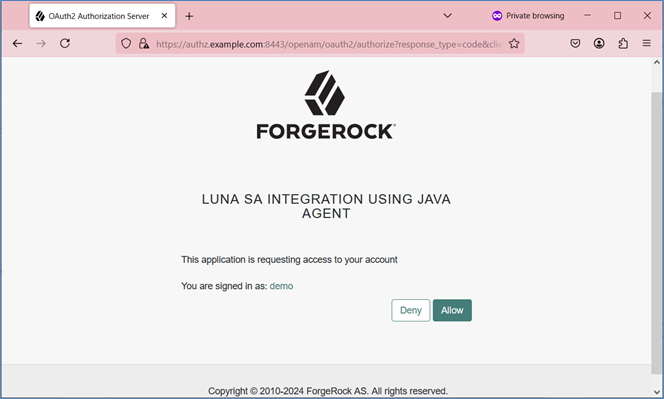
Task: Click the scrollbar down arrow
Action: tap(657, 392)
